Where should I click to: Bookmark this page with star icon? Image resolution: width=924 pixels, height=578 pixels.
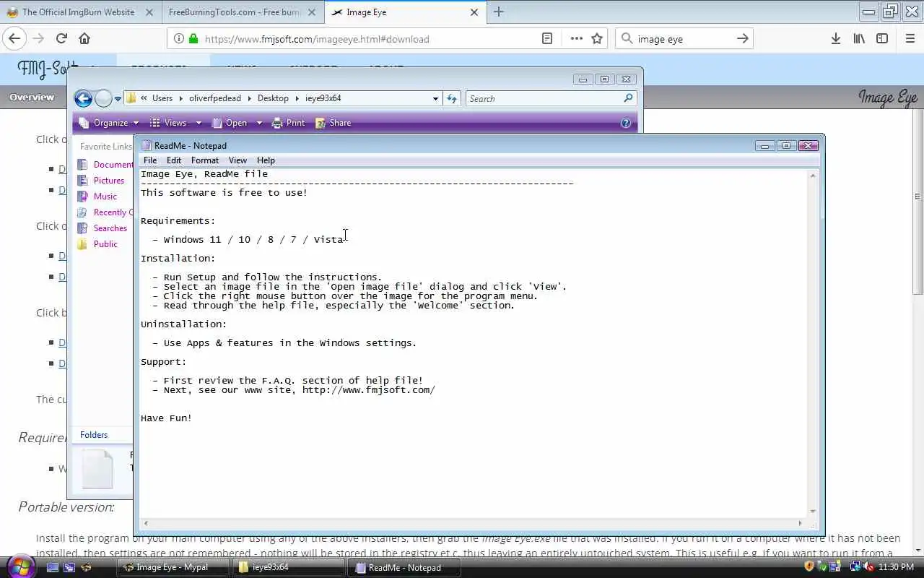597,39
